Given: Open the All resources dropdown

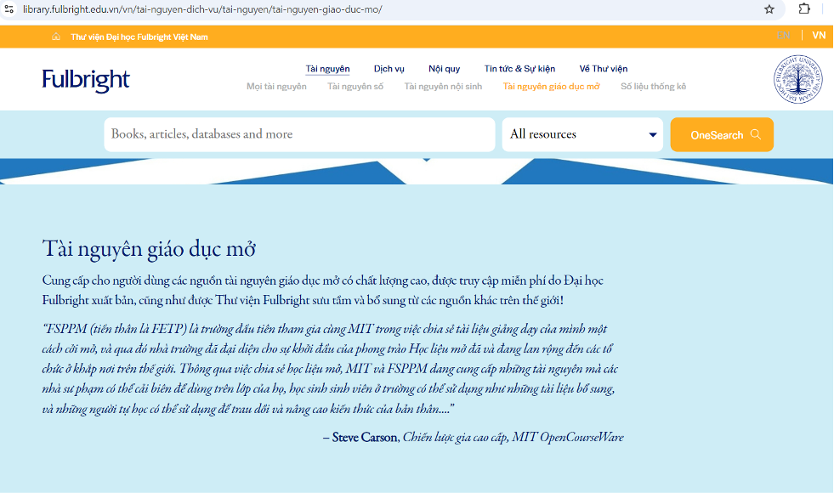Looking at the screenshot, I should coord(582,134).
